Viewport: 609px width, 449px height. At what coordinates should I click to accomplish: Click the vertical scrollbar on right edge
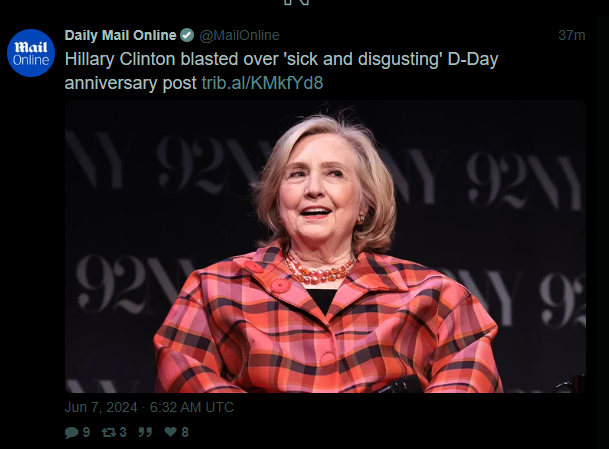click(601, 224)
